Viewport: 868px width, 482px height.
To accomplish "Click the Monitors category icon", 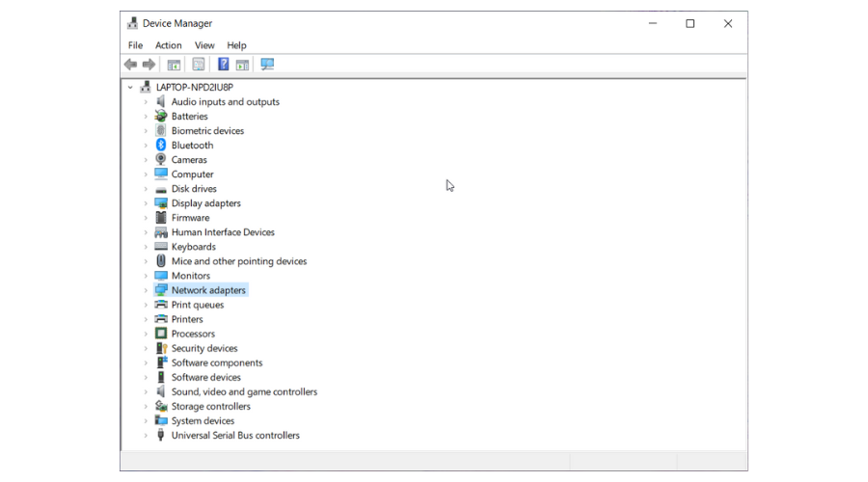I will 161,276.
